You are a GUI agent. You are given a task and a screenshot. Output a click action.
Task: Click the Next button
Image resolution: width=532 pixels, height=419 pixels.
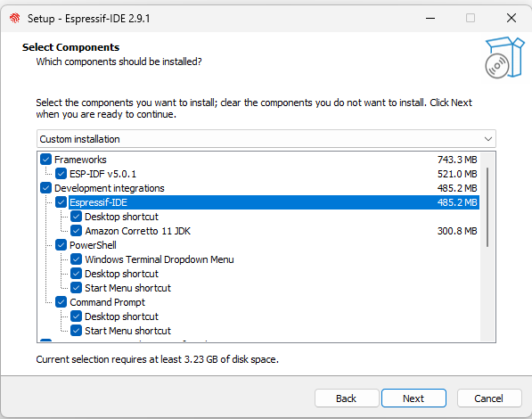coord(413,398)
